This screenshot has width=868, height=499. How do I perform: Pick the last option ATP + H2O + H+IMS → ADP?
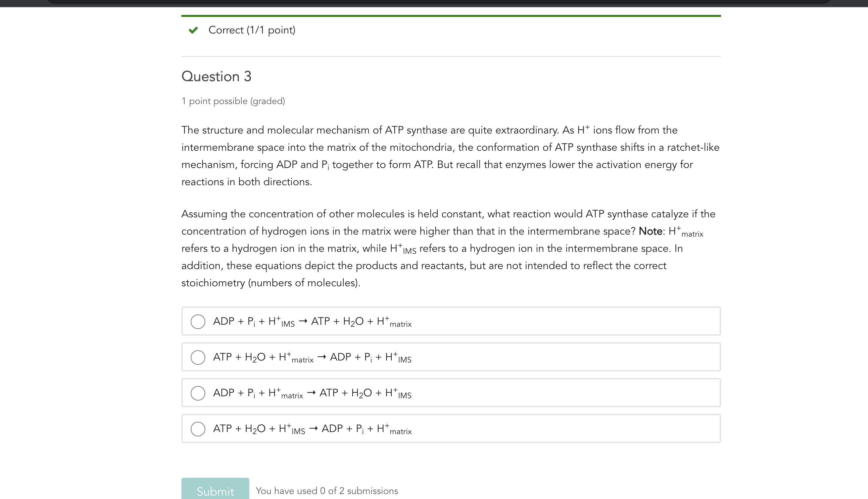198,429
